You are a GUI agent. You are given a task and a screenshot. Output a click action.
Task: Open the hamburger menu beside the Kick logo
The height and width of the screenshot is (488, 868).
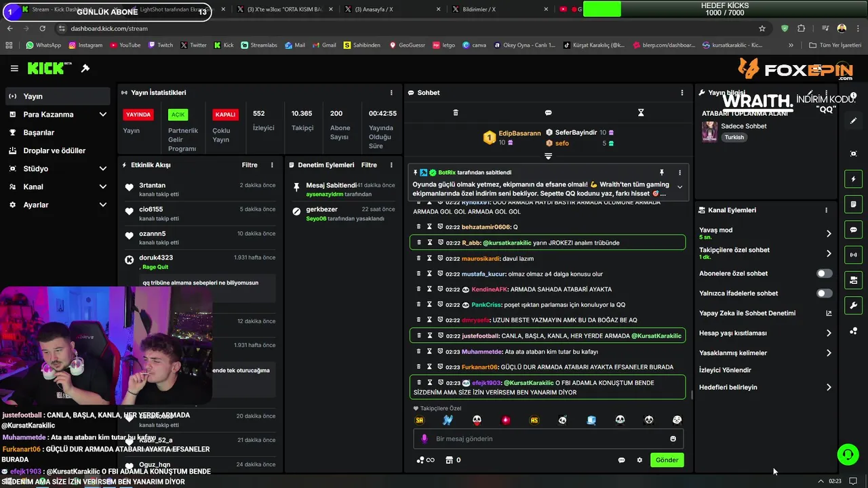[x=14, y=68]
